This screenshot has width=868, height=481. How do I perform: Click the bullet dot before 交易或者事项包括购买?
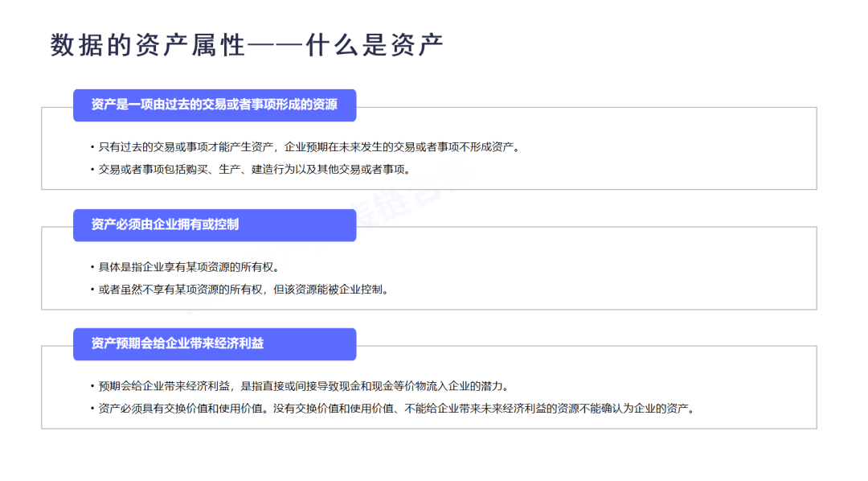(x=92, y=171)
